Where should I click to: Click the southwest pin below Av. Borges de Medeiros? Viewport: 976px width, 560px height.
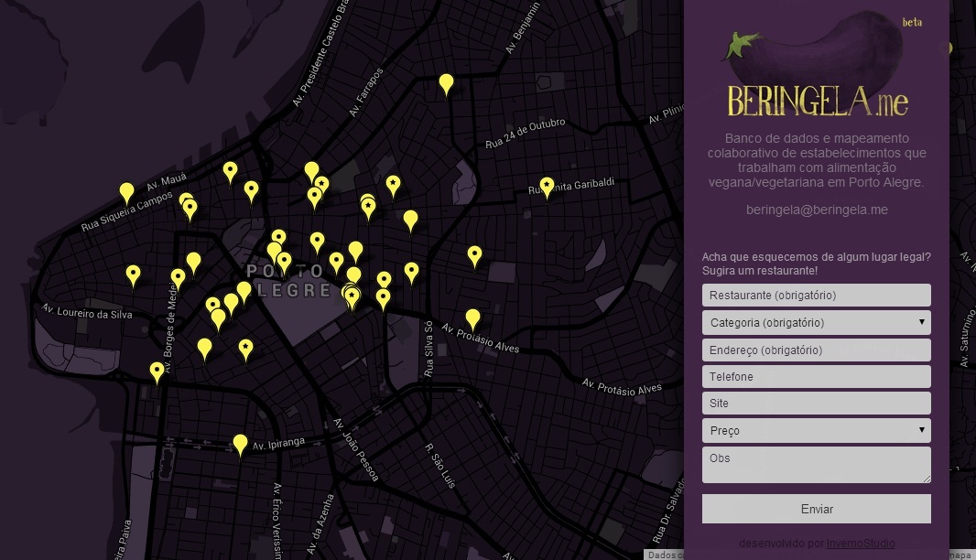tap(157, 372)
